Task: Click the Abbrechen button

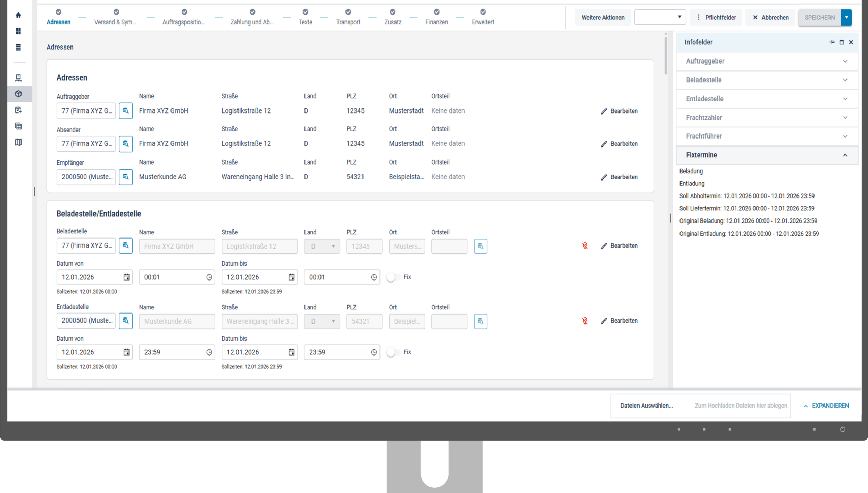Action: point(770,17)
